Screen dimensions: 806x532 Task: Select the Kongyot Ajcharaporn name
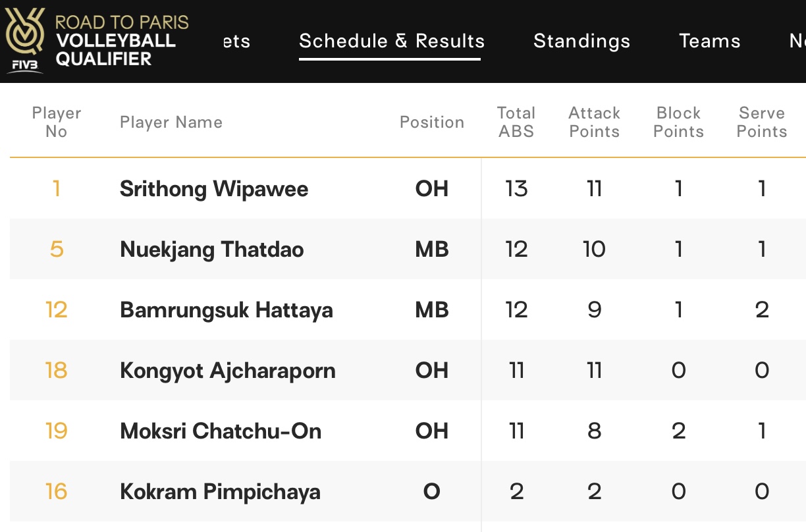pos(228,370)
